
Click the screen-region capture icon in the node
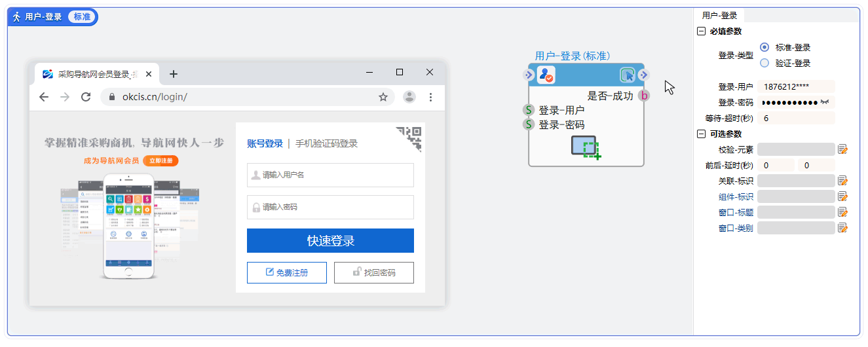click(586, 147)
